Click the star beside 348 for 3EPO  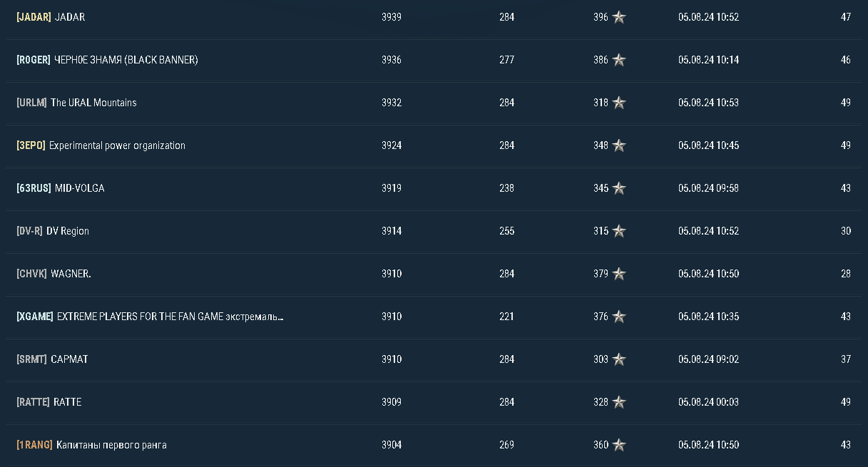click(619, 145)
